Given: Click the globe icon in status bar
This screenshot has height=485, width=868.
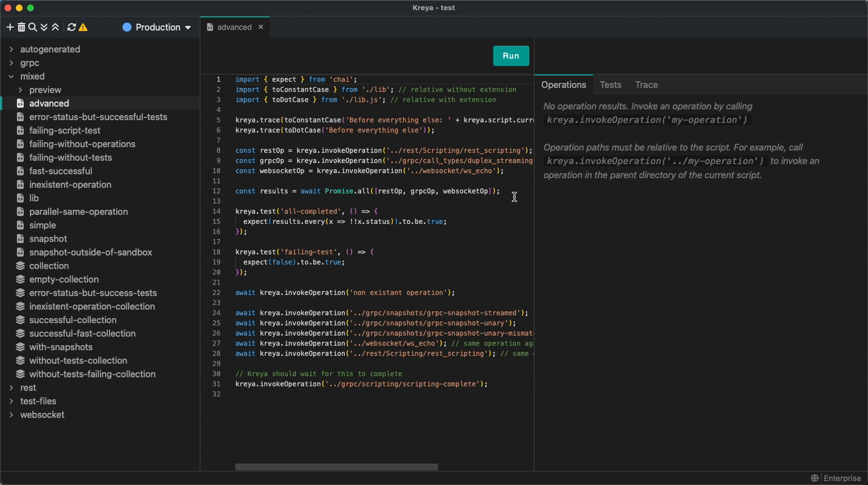Looking at the screenshot, I should (x=815, y=478).
